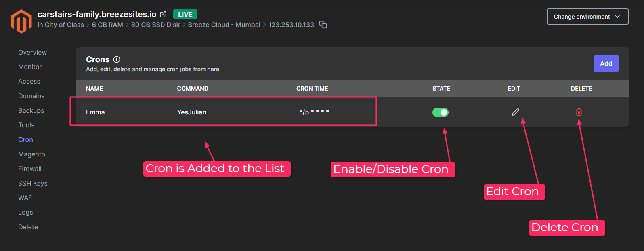
Task: Open Magento settings in sidebar
Action: (31, 154)
